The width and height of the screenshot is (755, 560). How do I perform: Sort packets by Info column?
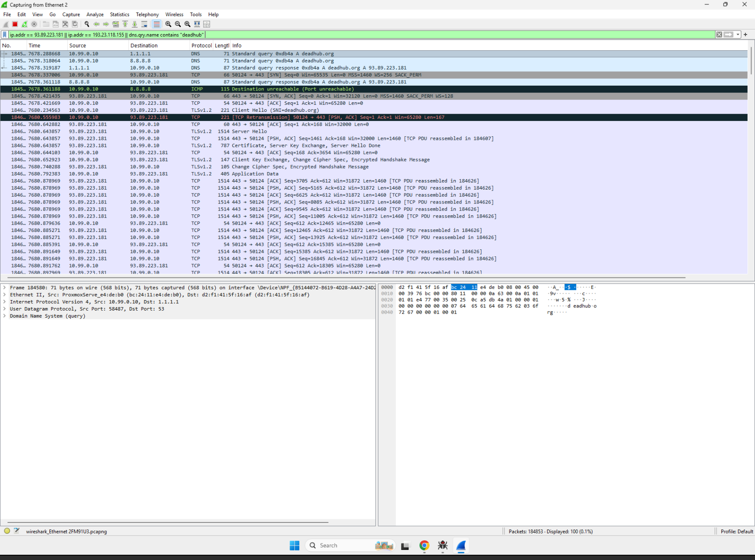[x=489, y=45]
